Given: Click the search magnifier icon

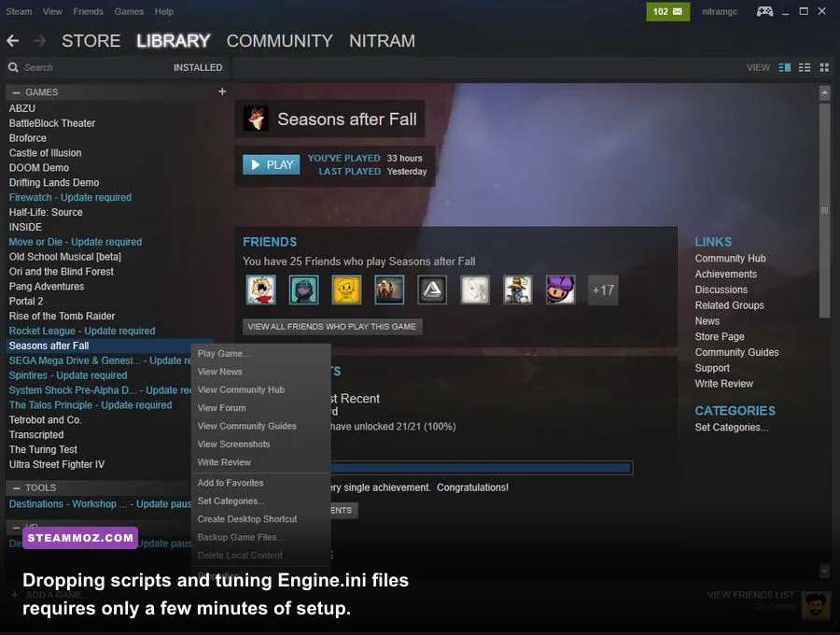Looking at the screenshot, I should coord(13,67).
